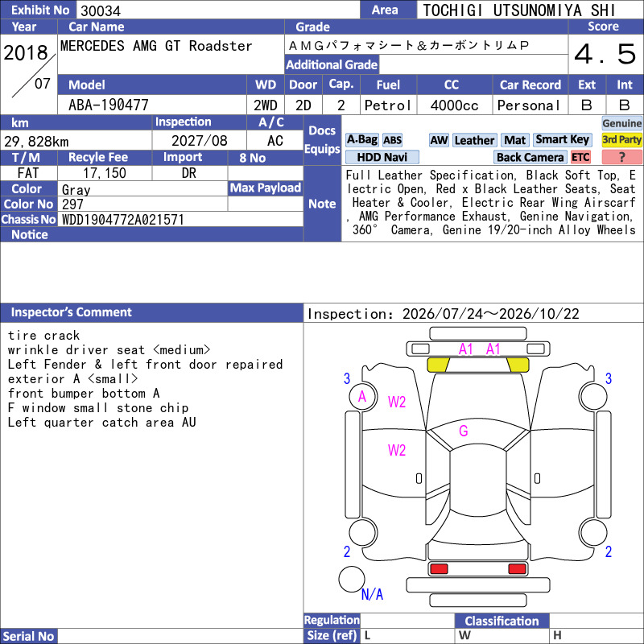Click exhibit number 30034
This screenshot has height=644, width=644.
tap(101, 10)
